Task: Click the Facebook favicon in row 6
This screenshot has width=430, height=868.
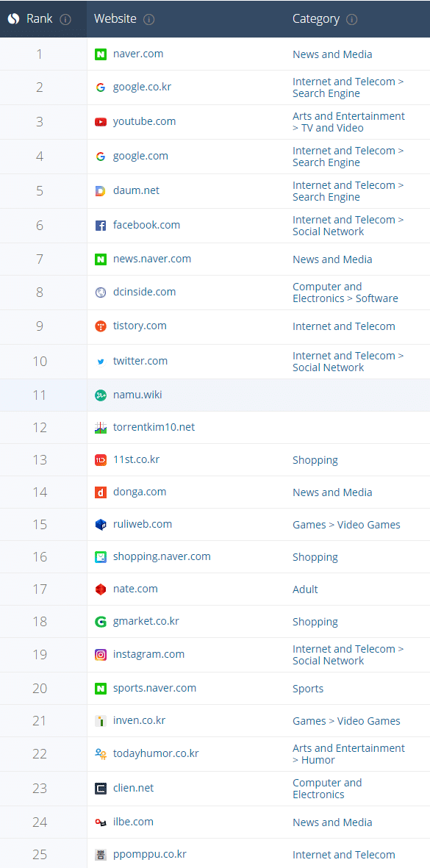Action: pos(101,226)
